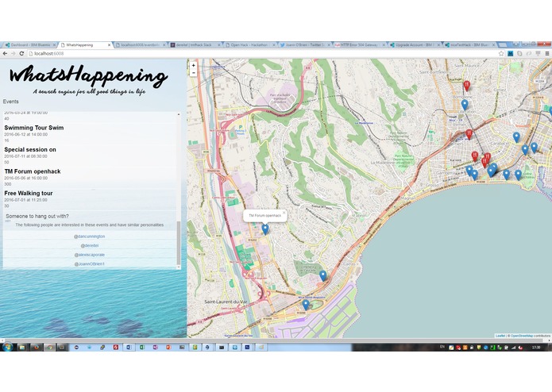Image resolution: width=552 pixels, height=392 pixels.
Task: Open the Chrome menu hamburger icon
Action: (x=547, y=53)
